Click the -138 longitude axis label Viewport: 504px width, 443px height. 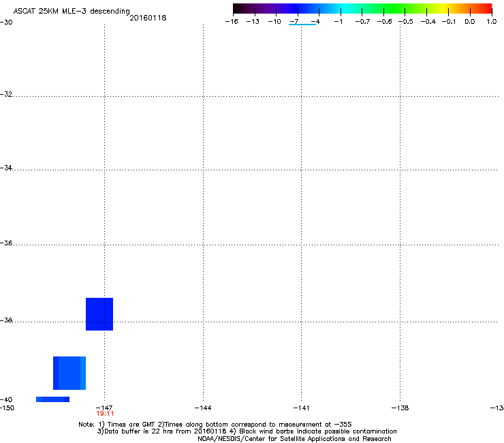click(x=400, y=408)
